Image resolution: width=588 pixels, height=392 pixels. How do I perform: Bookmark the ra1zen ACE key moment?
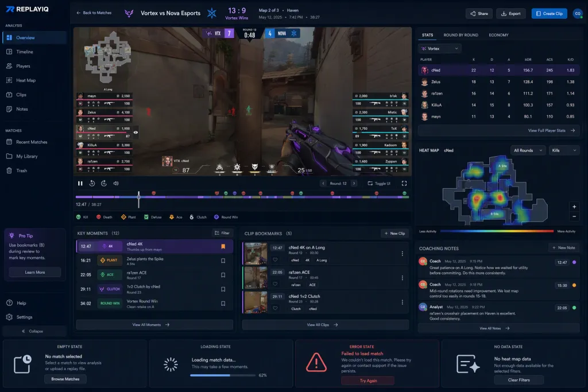(x=223, y=275)
